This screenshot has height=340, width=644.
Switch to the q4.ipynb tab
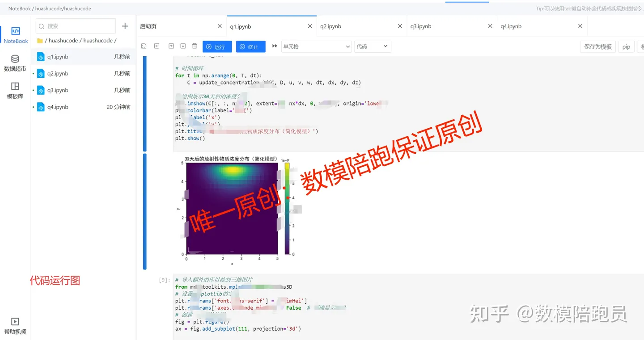[x=542, y=26]
